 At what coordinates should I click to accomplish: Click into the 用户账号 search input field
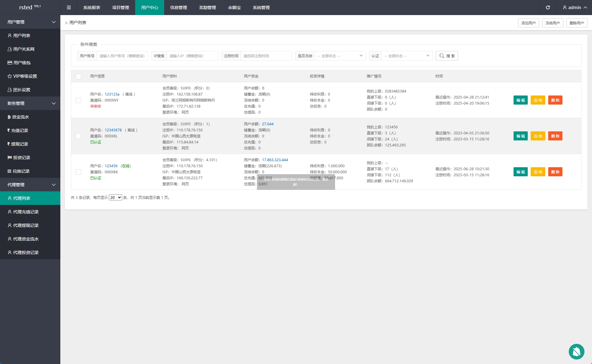pos(122,56)
